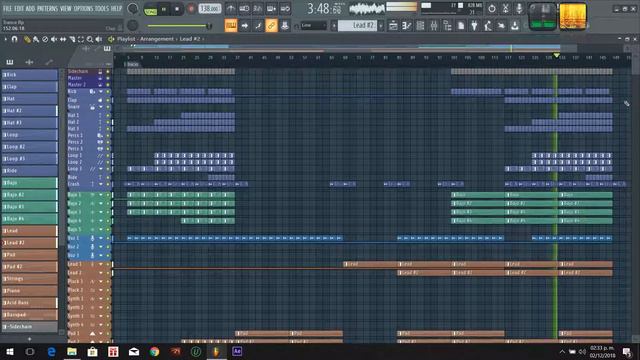640x360 pixels.
Task: Open the Piano roll view icon
Action: click(x=407, y=26)
